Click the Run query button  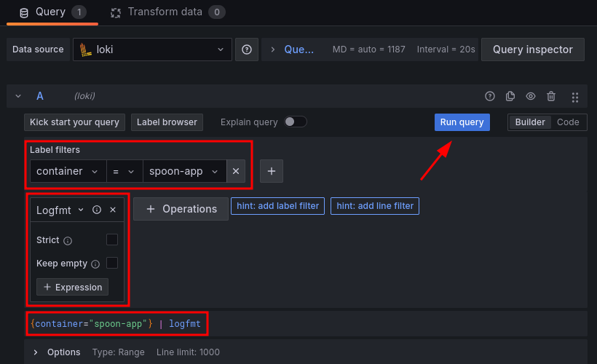[x=462, y=122]
